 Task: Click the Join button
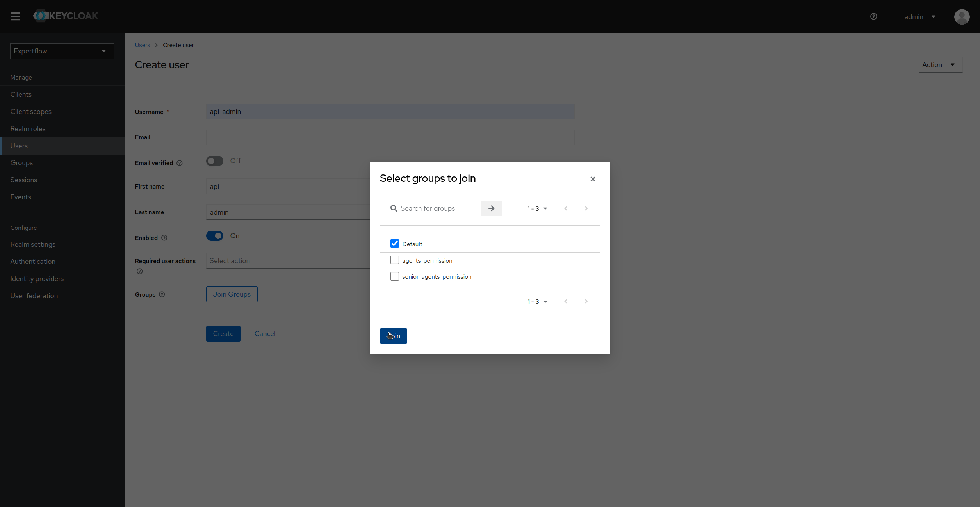click(x=393, y=336)
